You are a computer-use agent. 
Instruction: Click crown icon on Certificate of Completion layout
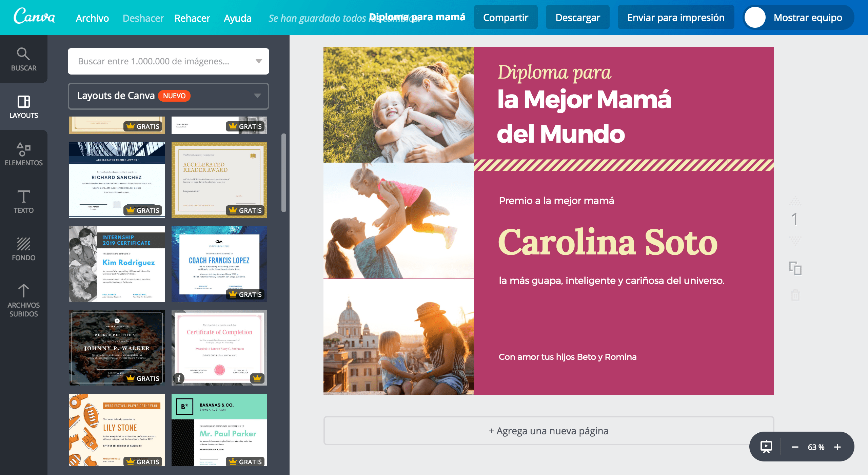(257, 378)
